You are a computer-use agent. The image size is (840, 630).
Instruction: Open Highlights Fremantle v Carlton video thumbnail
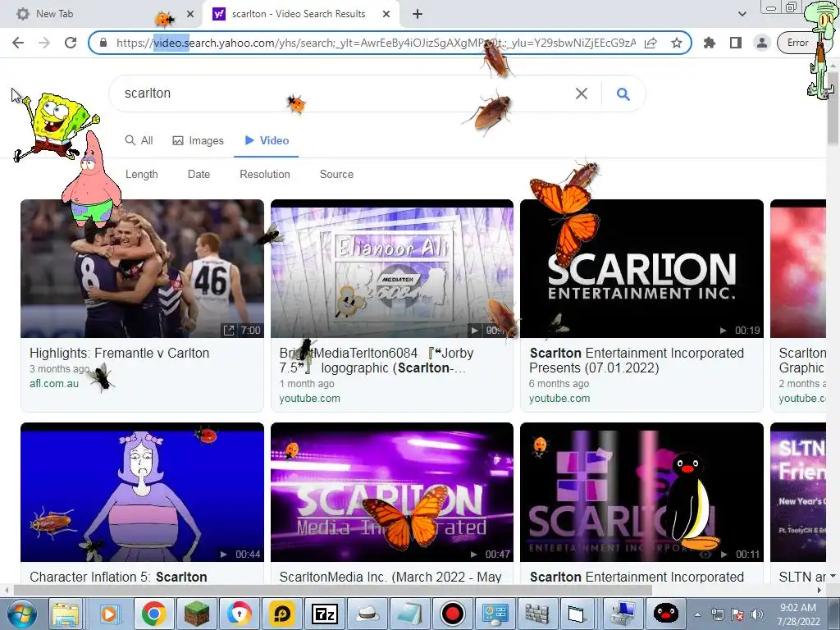click(x=142, y=268)
